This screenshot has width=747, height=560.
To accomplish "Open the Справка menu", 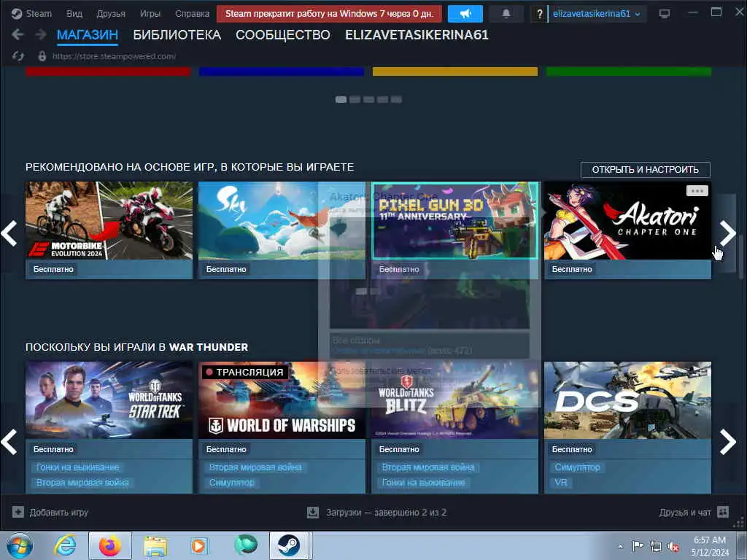I will (192, 14).
